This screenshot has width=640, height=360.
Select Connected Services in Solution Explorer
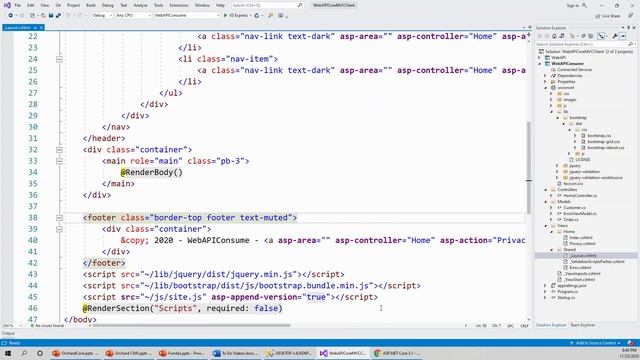tap(574, 70)
